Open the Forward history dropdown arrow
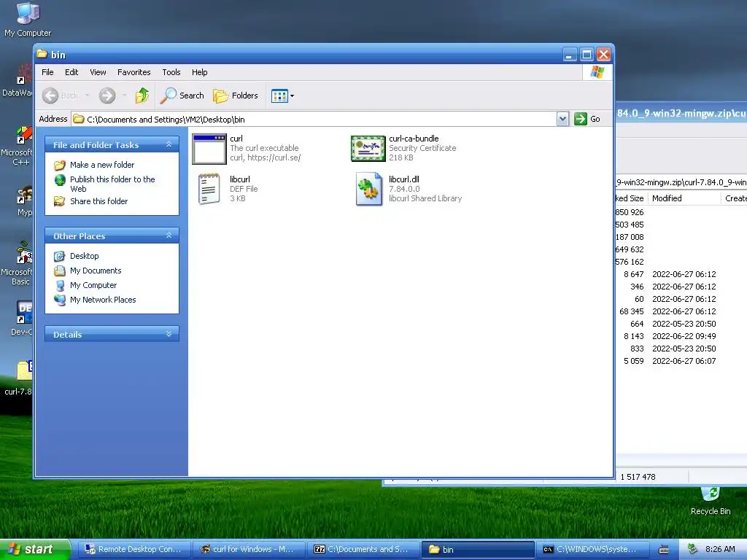The image size is (747, 560). click(x=124, y=96)
